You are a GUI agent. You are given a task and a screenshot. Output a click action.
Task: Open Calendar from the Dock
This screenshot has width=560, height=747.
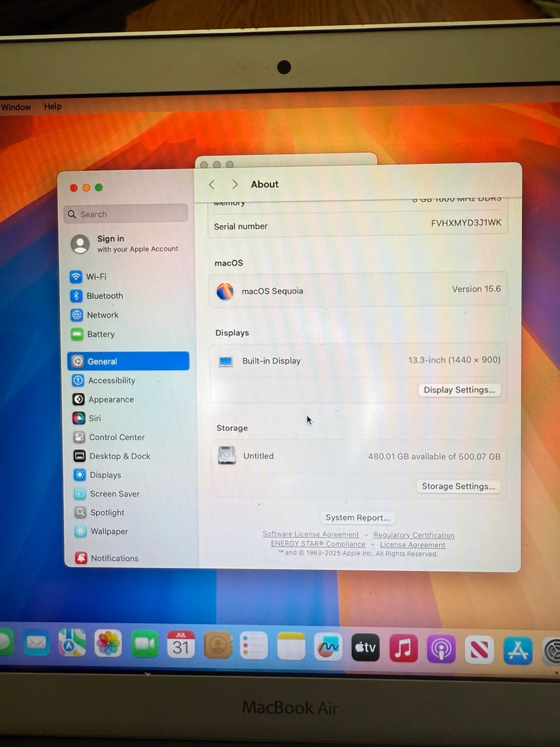point(181,645)
